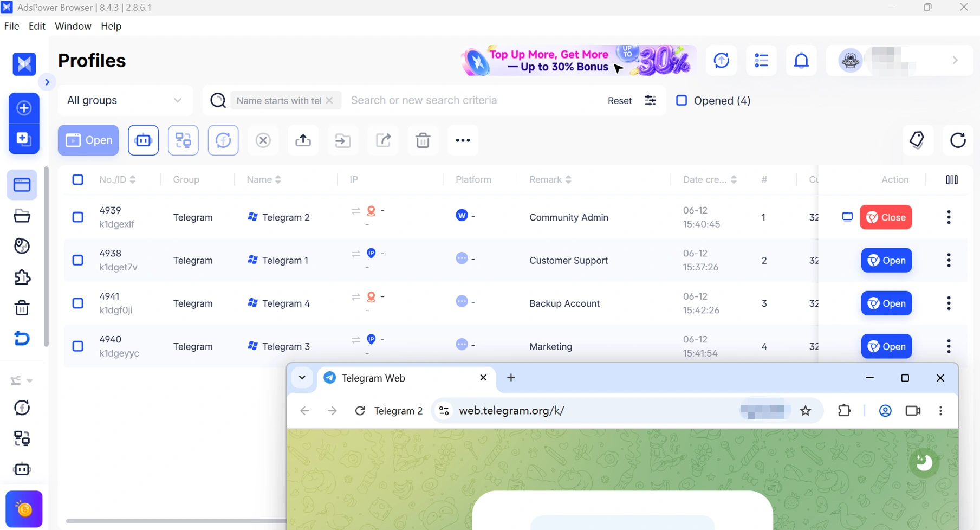Open more options for Telegram 3 row
This screenshot has width=980, height=530.
(949, 346)
